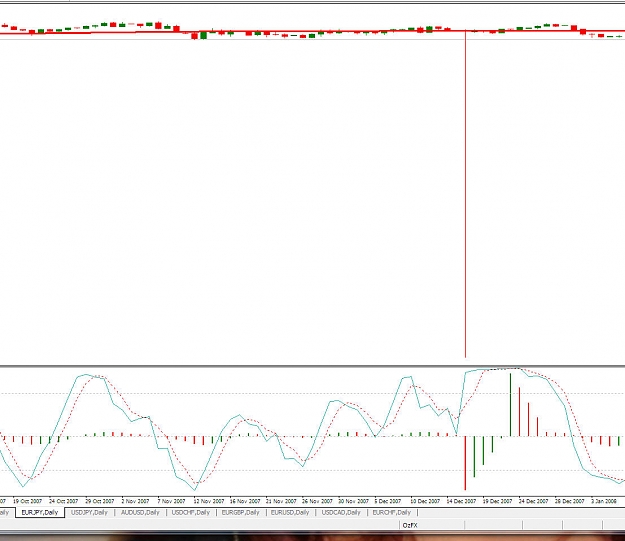Click the OzFX profile in status bar
Screen dimensions: 625x541
click(410, 525)
